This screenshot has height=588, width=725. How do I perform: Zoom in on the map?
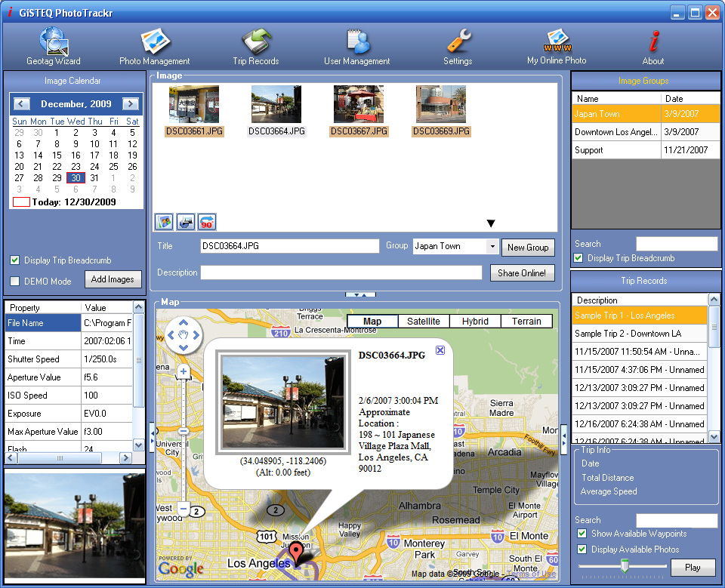(184, 371)
